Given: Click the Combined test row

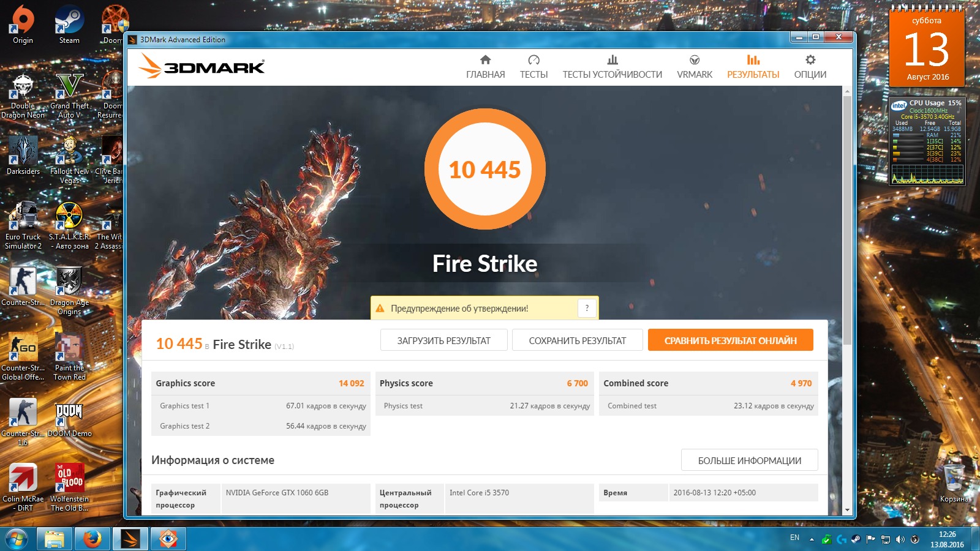Looking at the screenshot, I should (709, 406).
